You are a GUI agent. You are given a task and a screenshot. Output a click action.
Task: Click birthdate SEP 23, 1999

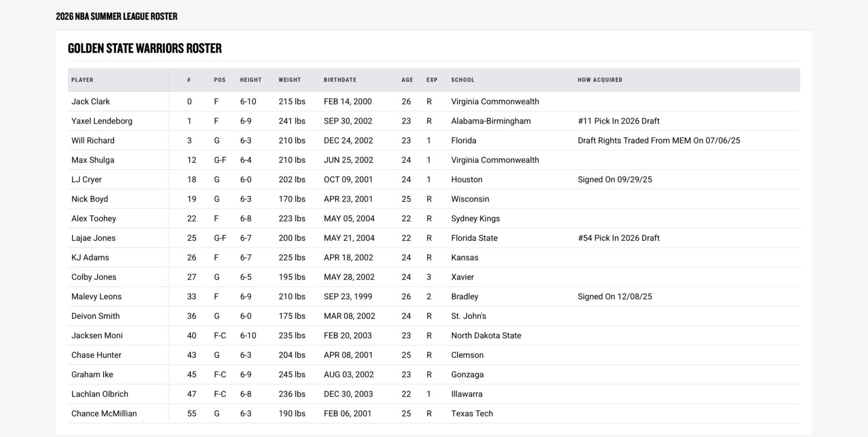point(348,296)
